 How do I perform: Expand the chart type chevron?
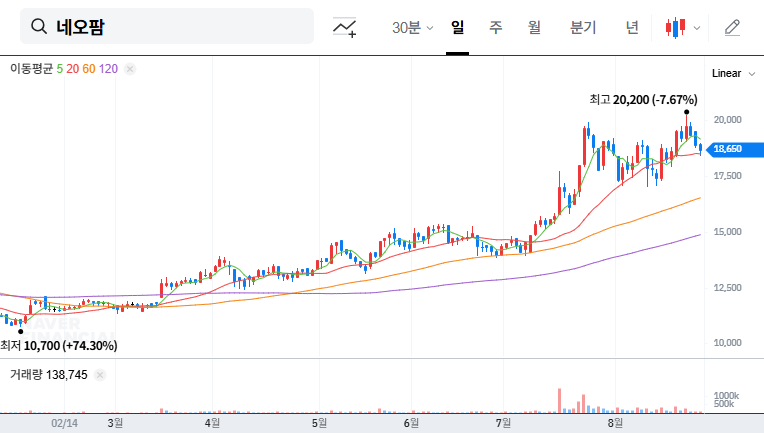click(697, 28)
